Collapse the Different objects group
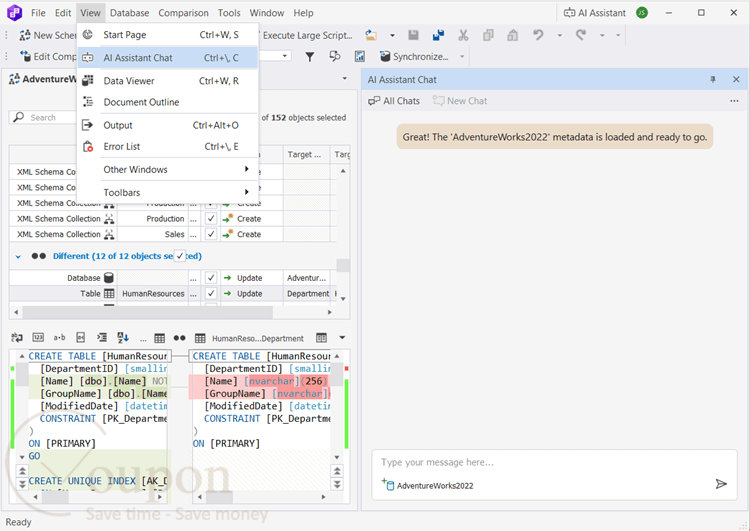 (x=18, y=256)
